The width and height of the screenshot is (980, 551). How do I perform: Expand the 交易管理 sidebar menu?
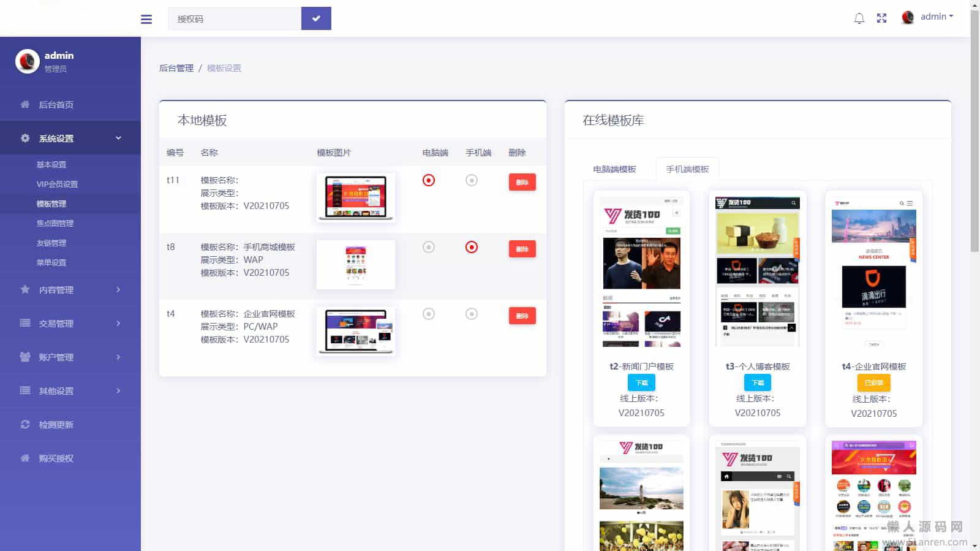tap(70, 323)
